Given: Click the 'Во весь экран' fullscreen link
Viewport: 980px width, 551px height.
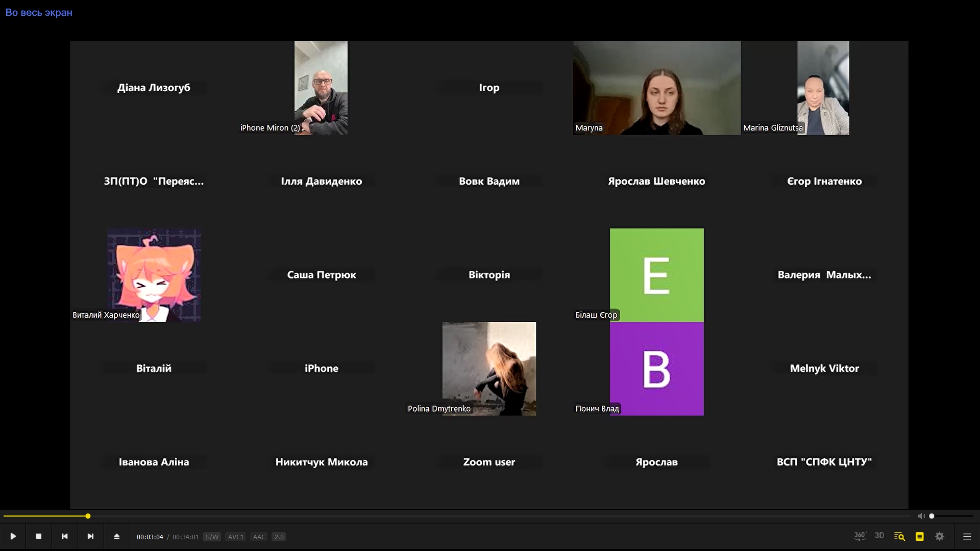Looking at the screenshot, I should click(x=39, y=13).
